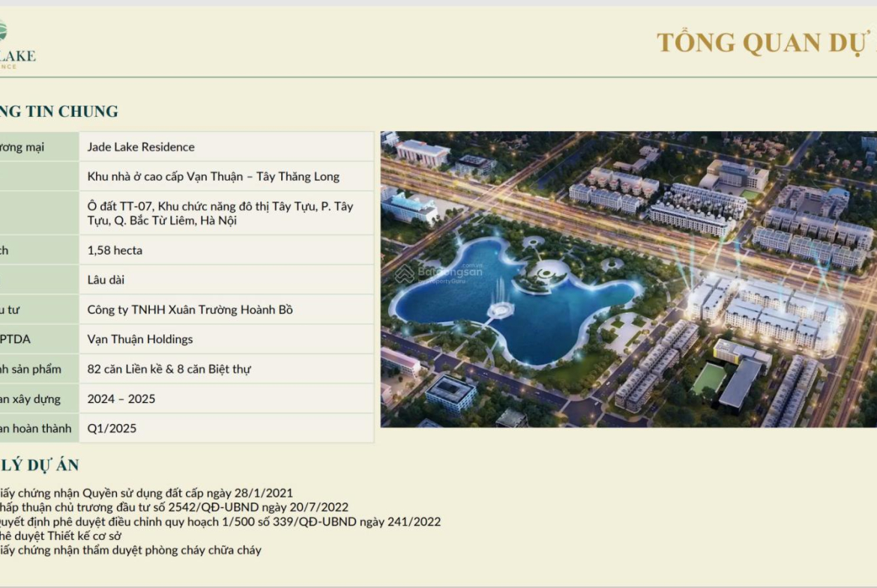Click the 'phòng cháy chữa cháy' certificate line

pyautogui.click(x=131, y=550)
